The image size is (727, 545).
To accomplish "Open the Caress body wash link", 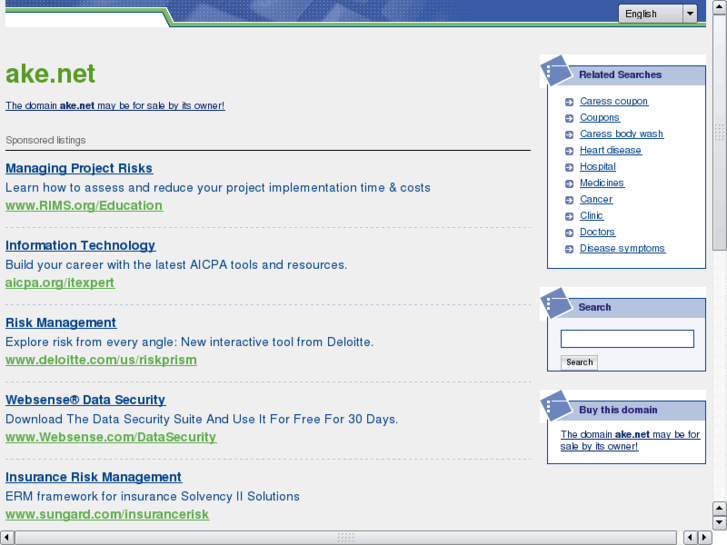I will tap(621, 134).
